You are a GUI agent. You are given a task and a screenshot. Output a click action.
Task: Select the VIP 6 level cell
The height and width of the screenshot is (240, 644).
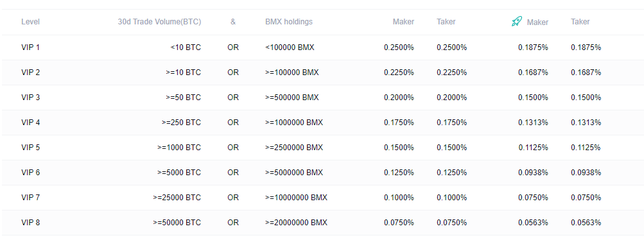click(x=30, y=173)
